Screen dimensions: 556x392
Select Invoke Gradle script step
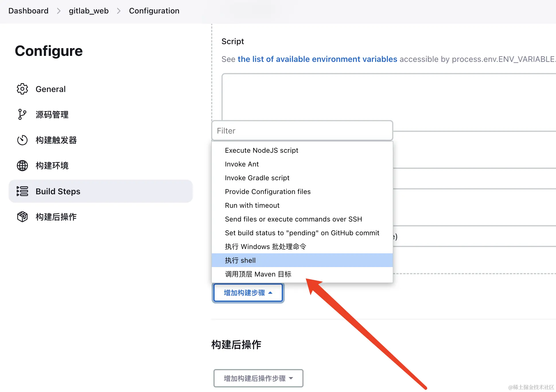tap(257, 178)
